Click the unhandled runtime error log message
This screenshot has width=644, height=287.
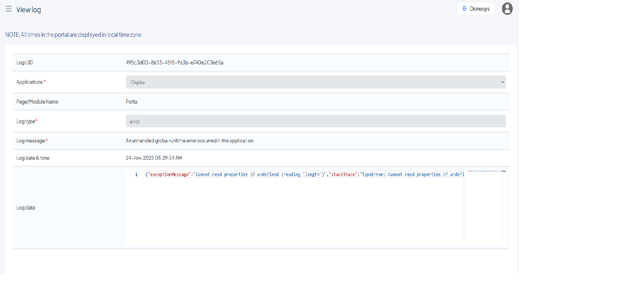[x=190, y=141]
